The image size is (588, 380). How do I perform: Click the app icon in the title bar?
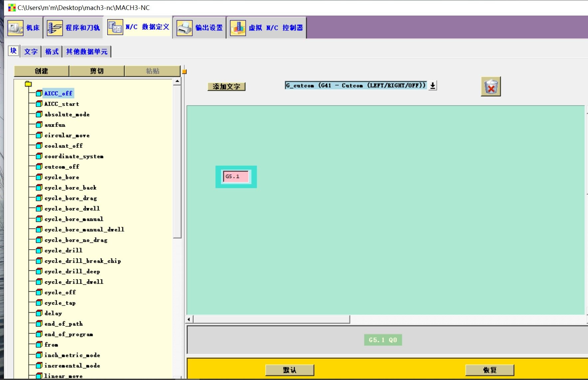pyautogui.click(x=12, y=8)
